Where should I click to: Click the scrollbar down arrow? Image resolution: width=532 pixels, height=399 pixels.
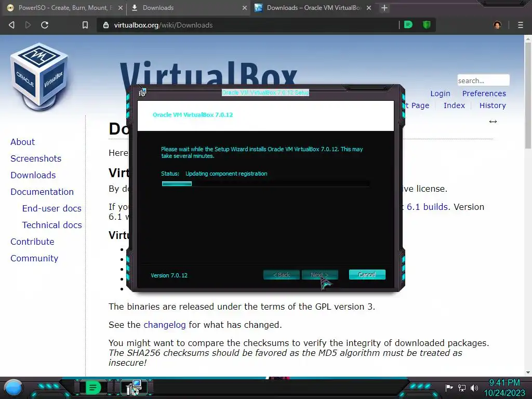tap(528, 373)
